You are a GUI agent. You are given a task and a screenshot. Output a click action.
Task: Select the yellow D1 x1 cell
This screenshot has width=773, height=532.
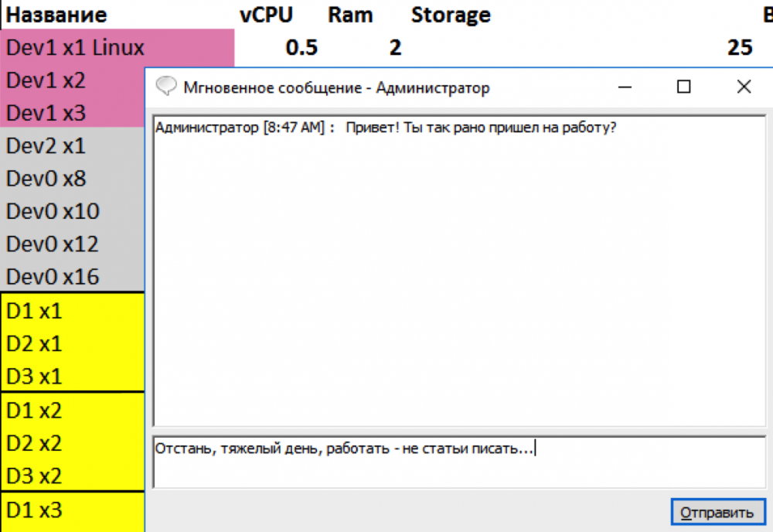(46, 311)
